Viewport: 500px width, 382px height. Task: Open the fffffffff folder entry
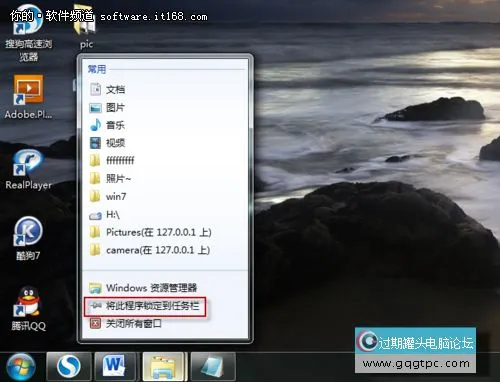tap(165, 161)
